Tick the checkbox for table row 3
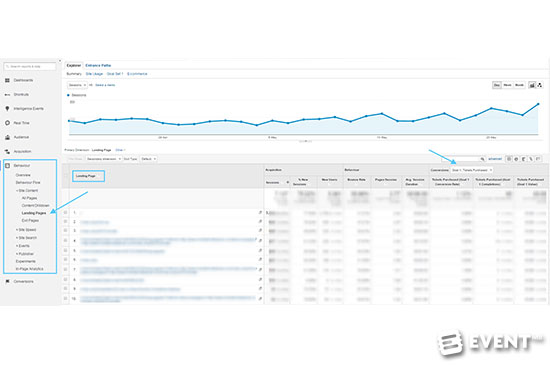 pyautogui.click(x=66, y=230)
